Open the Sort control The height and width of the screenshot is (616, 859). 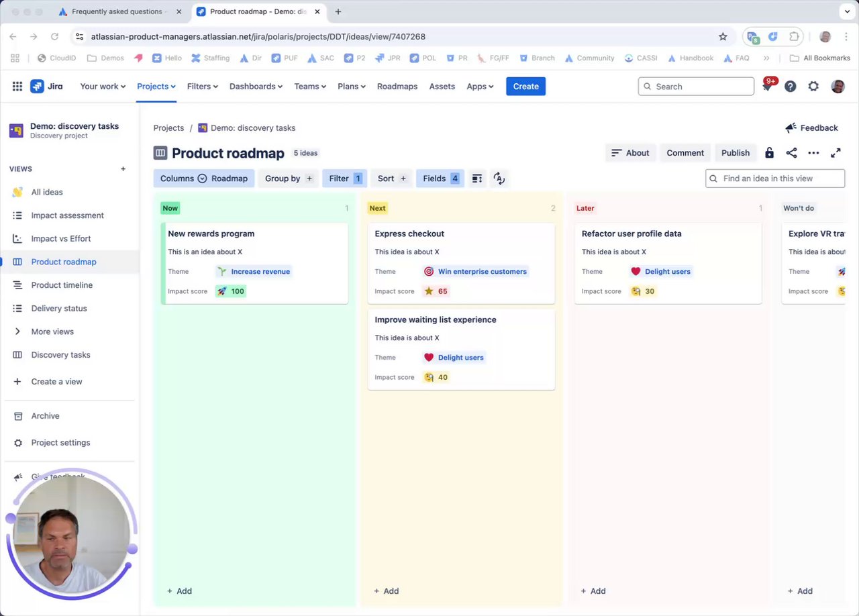(x=392, y=178)
